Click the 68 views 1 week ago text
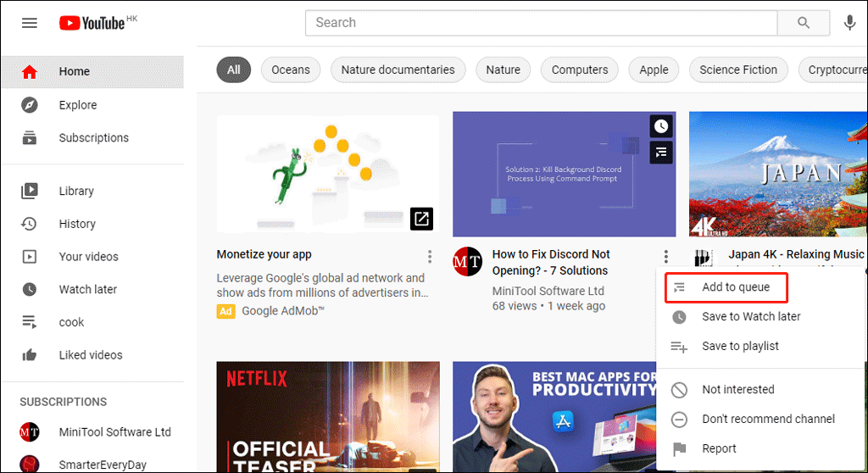This screenshot has width=868, height=473. coord(548,306)
